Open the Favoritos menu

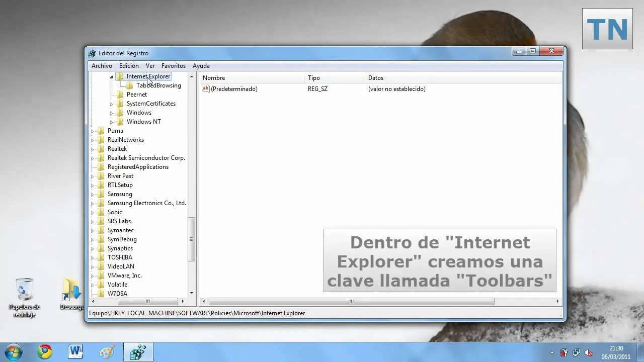(x=174, y=66)
